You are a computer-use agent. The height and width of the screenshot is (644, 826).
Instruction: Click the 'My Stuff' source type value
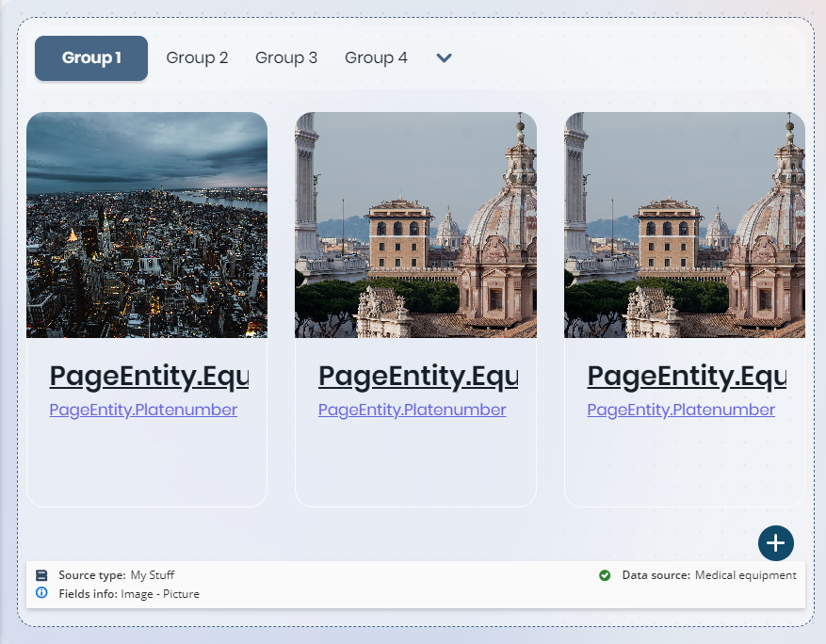click(153, 575)
